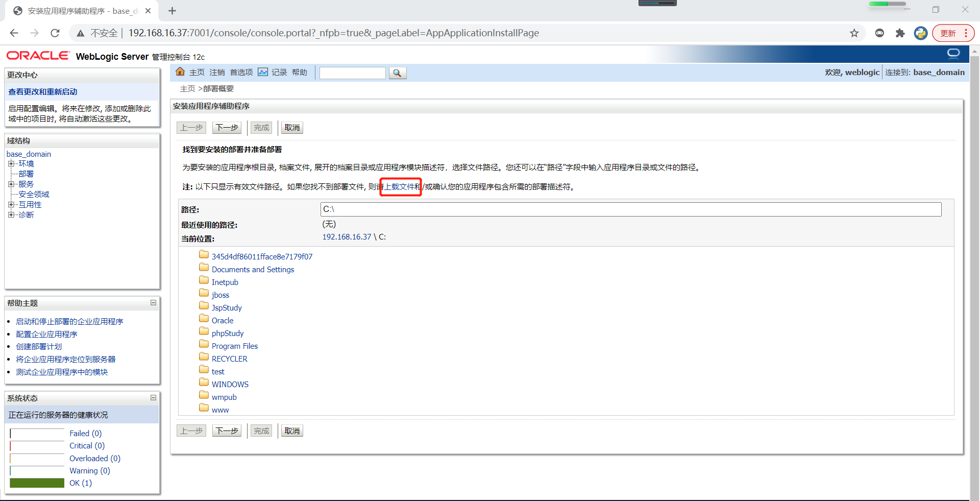Select 部署 in domain tree
Image resolution: width=980 pixels, height=501 pixels.
pos(26,174)
